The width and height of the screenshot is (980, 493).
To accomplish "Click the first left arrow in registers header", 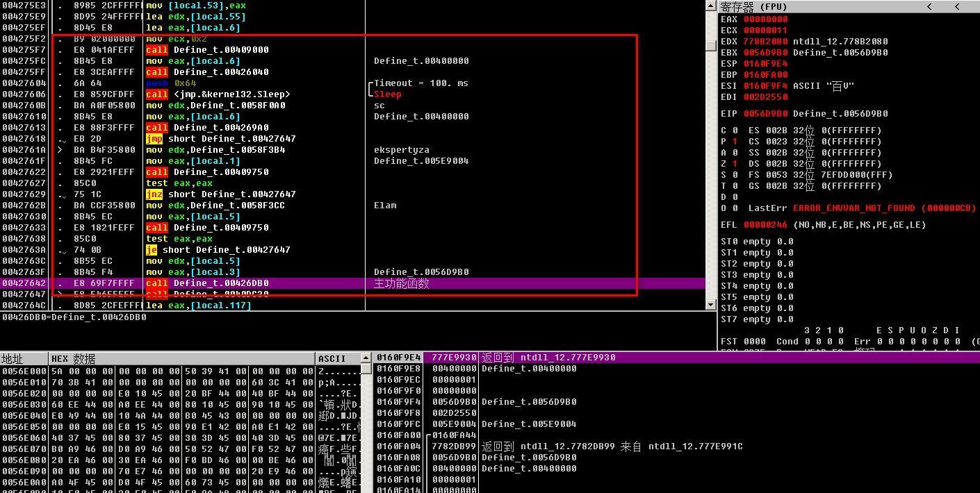I will tap(929, 7).
